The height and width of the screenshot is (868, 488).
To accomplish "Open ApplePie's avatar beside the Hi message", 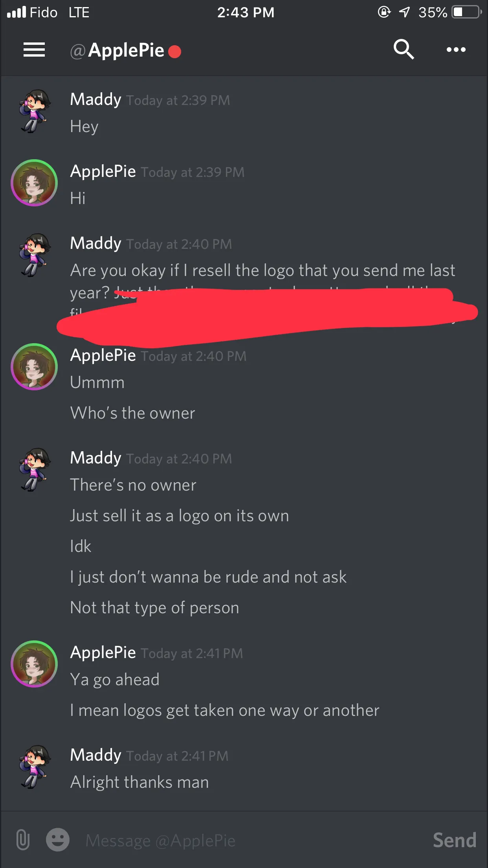I will pyautogui.click(x=34, y=183).
